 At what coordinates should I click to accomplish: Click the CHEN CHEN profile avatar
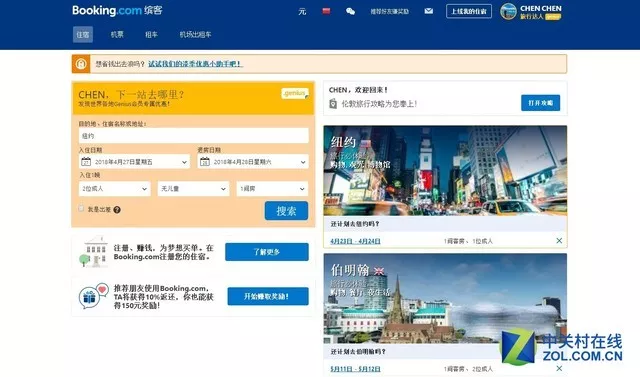coord(508,11)
